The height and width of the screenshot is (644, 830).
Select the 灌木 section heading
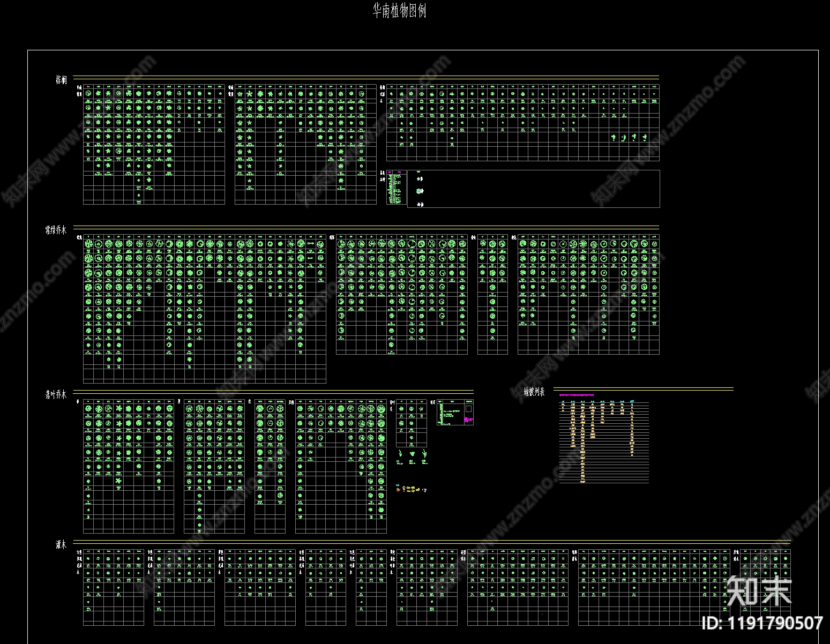61,545
